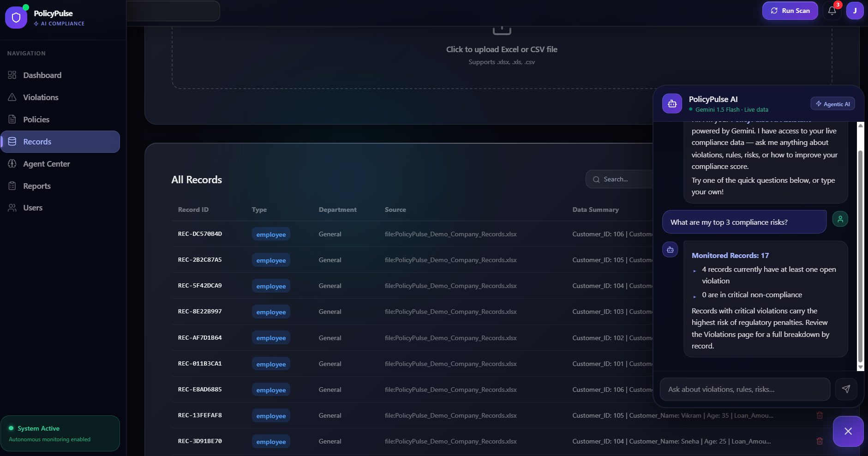Navigate to Reports
The height and width of the screenshot is (456, 868).
(x=60, y=186)
